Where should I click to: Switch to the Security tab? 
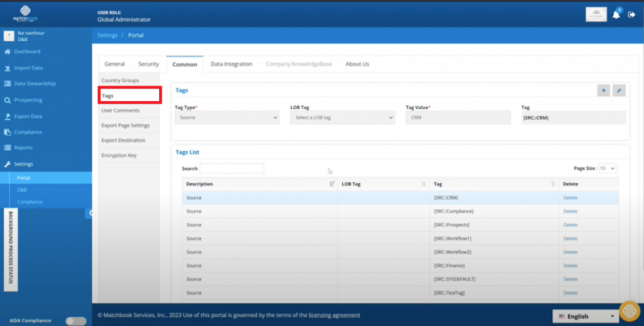click(148, 64)
